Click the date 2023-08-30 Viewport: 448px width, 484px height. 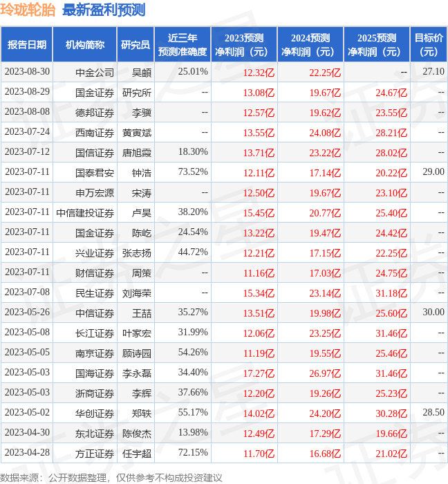pos(27,72)
